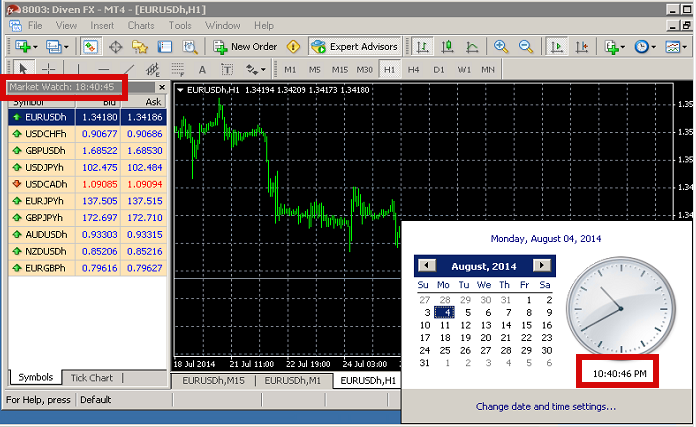Select the GBPJPYh symbol row
696x427 pixels.
click(87, 218)
